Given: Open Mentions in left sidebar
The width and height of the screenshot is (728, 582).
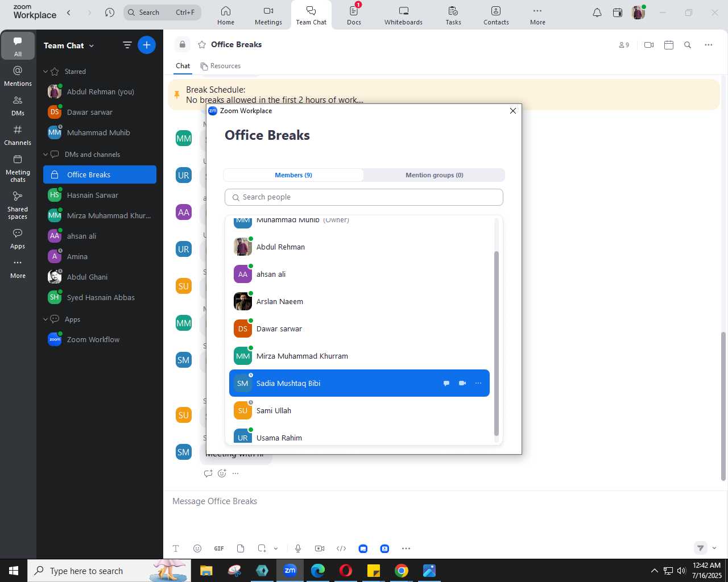Looking at the screenshot, I should [18, 76].
